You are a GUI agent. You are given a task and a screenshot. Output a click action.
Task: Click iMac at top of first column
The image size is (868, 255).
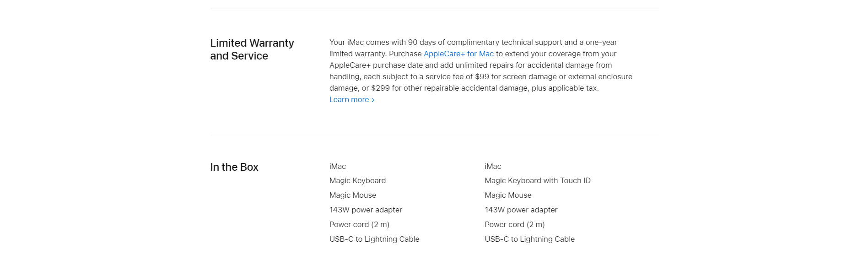tap(338, 166)
